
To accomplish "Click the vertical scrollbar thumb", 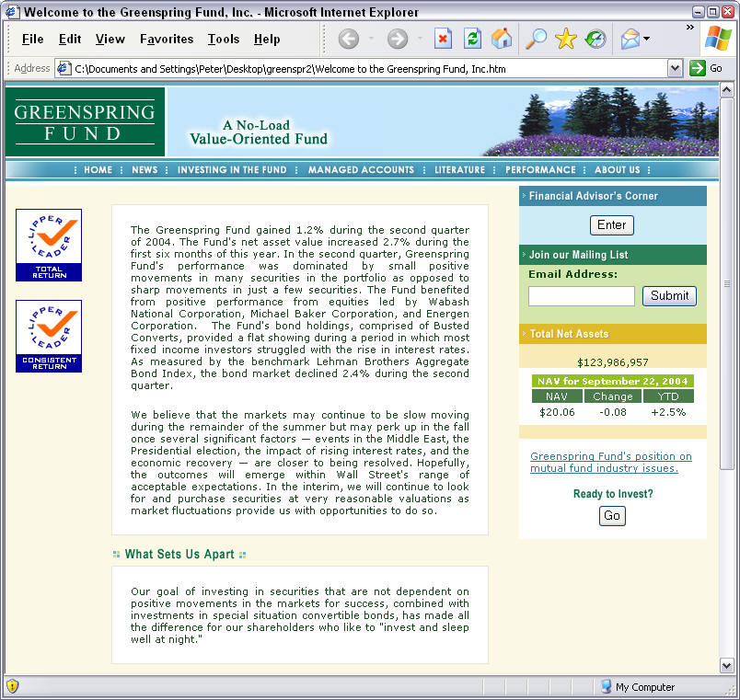I will click(727, 283).
